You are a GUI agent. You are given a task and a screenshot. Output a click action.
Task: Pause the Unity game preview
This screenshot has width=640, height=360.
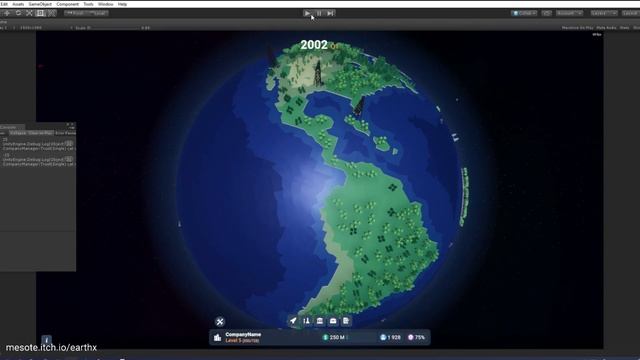point(319,13)
